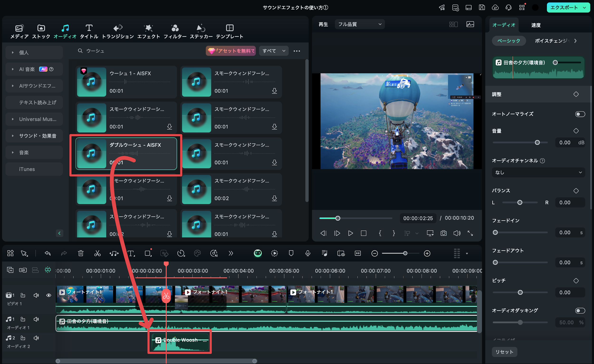Show more timeline tools with double chevron

pyautogui.click(x=231, y=253)
